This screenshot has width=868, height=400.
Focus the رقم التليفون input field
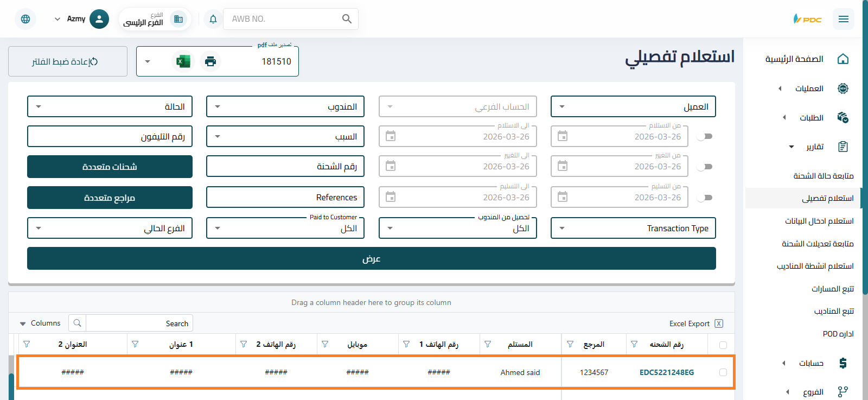(110, 136)
